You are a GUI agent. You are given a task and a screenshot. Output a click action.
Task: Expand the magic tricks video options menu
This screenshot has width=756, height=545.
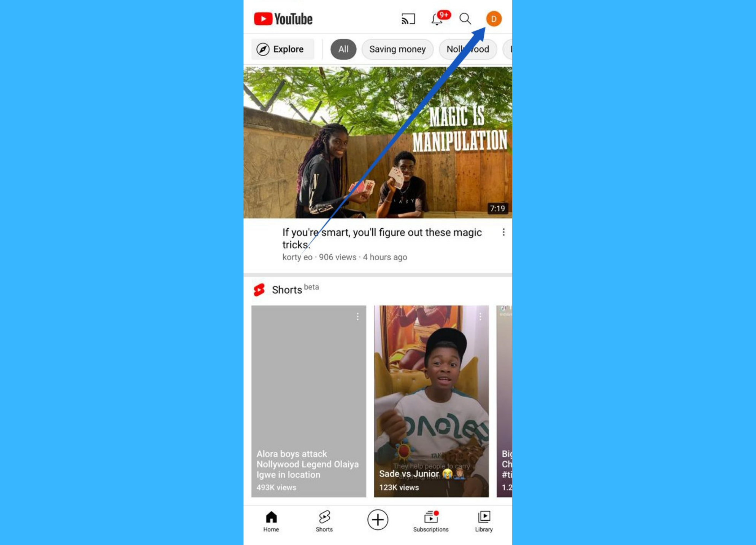[x=503, y=232]
